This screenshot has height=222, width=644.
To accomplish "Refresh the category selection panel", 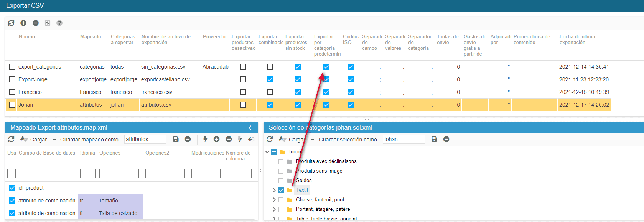I will tap(270, 139).
